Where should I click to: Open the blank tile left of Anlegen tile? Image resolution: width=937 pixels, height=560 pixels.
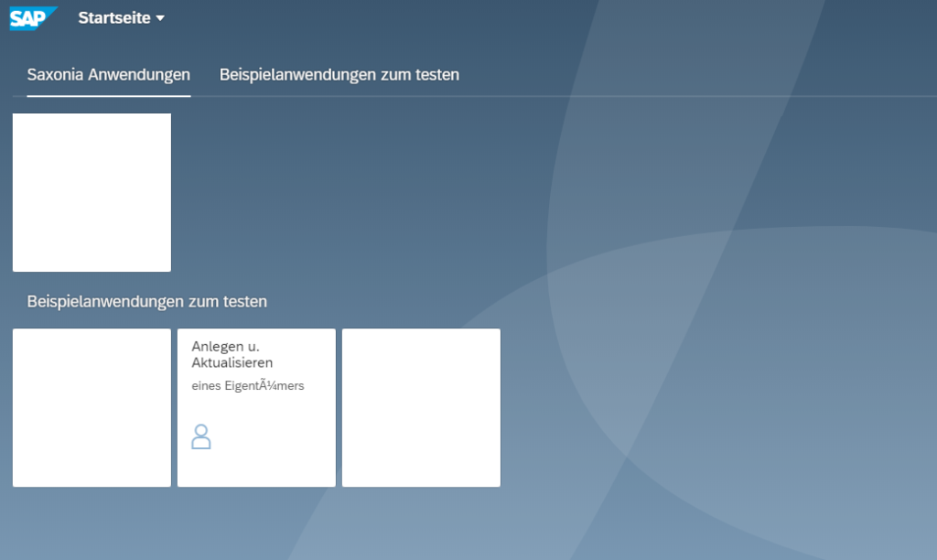[92, 407]
